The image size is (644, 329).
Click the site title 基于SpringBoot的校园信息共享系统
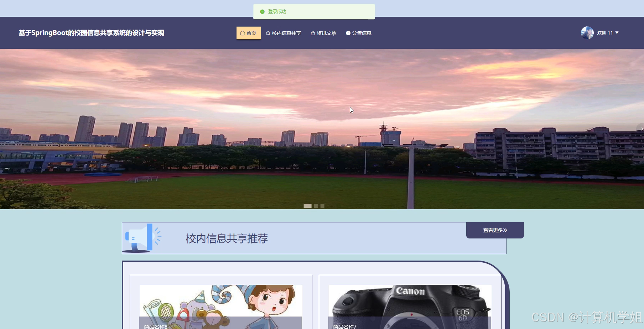[x=91, y=33]
